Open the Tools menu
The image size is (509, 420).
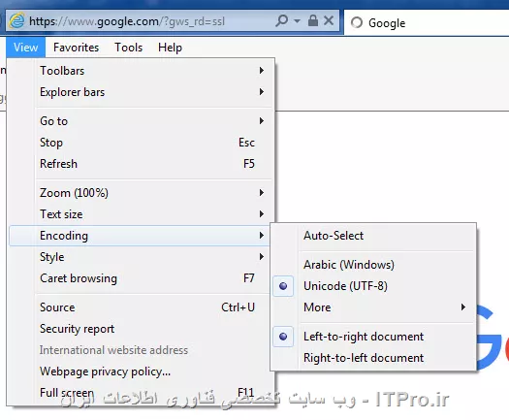129,48
